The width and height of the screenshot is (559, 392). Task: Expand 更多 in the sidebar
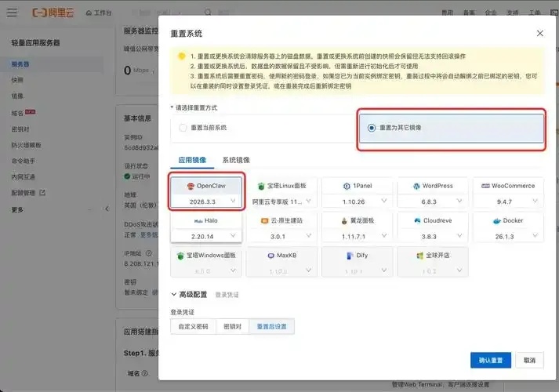[x=17, y=209]
